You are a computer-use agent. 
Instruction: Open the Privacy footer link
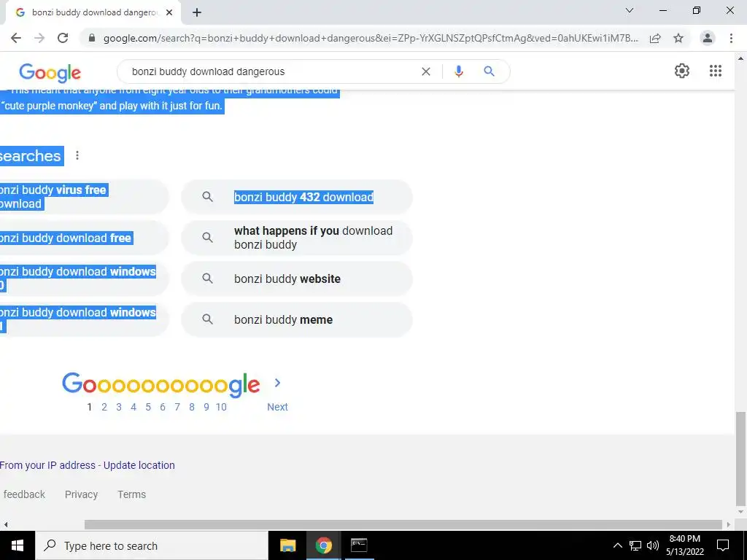(81, 494)
